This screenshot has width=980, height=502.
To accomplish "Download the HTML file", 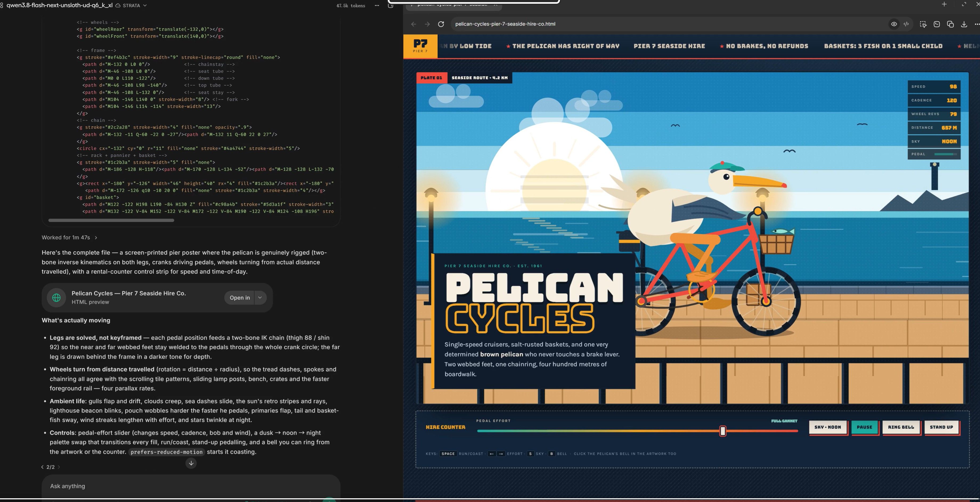I will tap(964, 24).
